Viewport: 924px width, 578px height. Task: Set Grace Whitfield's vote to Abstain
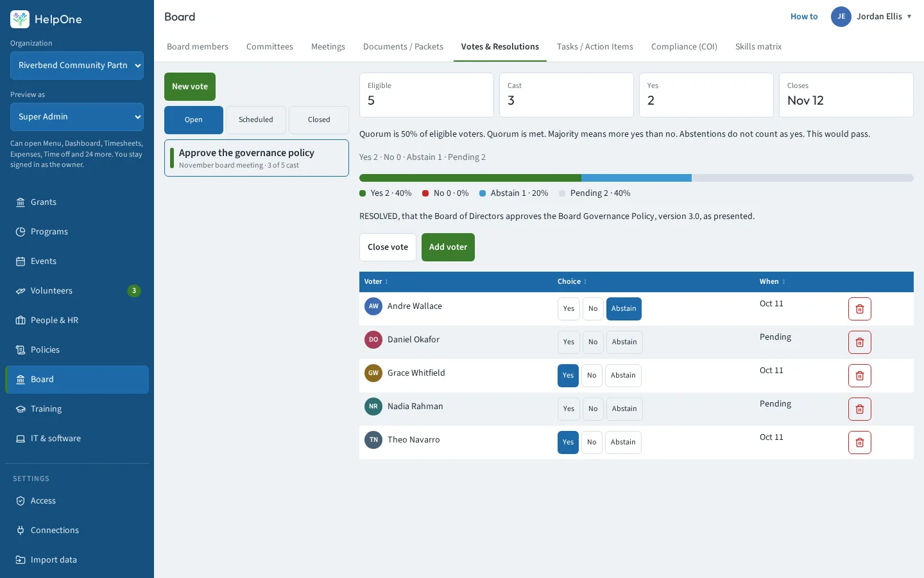623,376
